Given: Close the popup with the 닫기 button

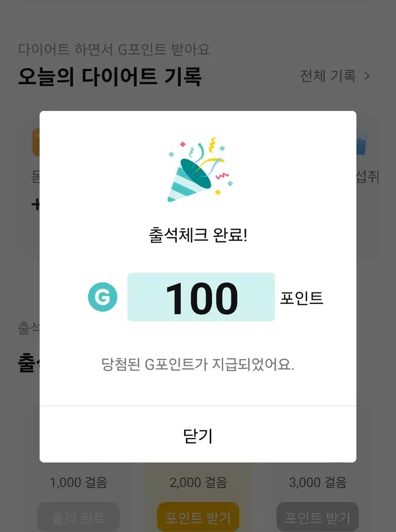Looking at the screenshot, I should [198, 435].
